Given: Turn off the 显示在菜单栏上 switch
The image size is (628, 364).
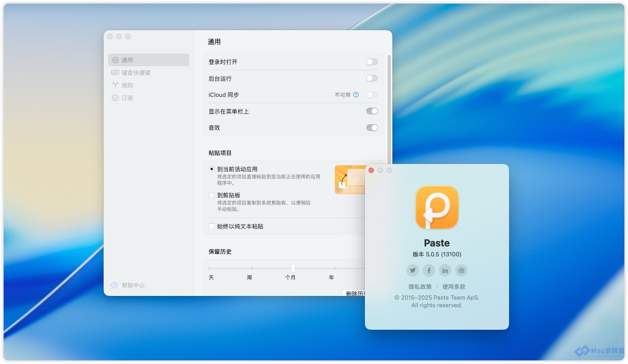Looking at the screenshot, I should click(x=372, y=111).
